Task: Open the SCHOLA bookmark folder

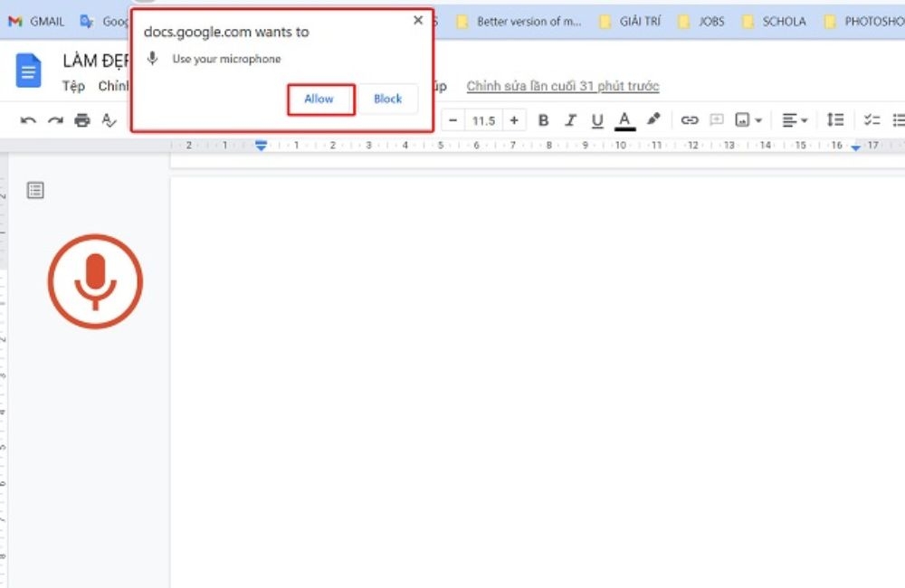Action: point(774,22)
